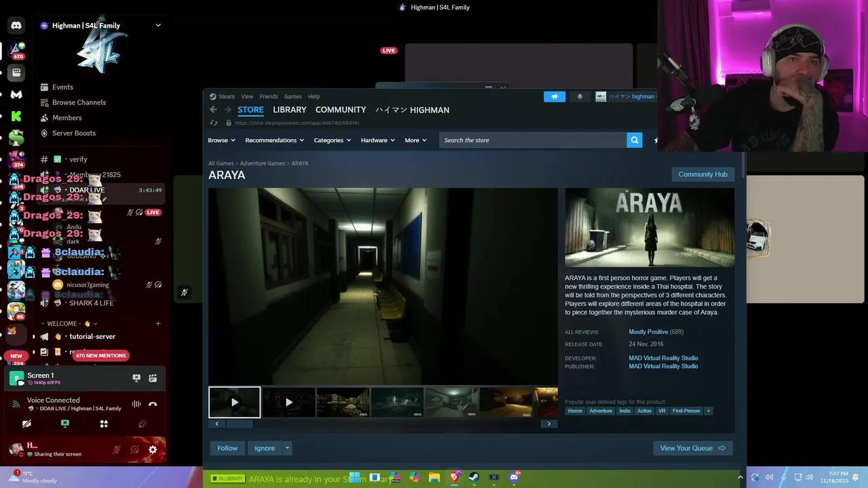This screenshot has height=488, width=868.
Task: Open the Help menu in Steam
Action: click(x=314, y=96)
